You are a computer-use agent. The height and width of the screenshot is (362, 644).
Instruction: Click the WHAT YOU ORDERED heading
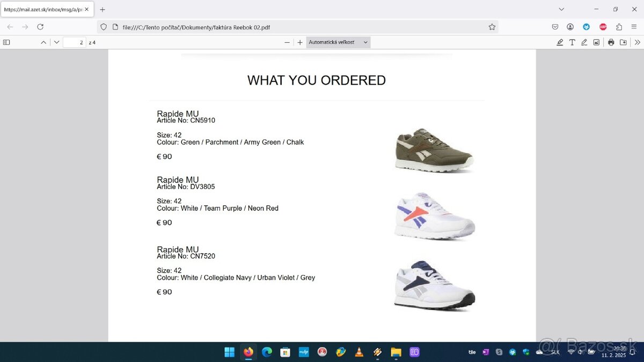(317, 80)
